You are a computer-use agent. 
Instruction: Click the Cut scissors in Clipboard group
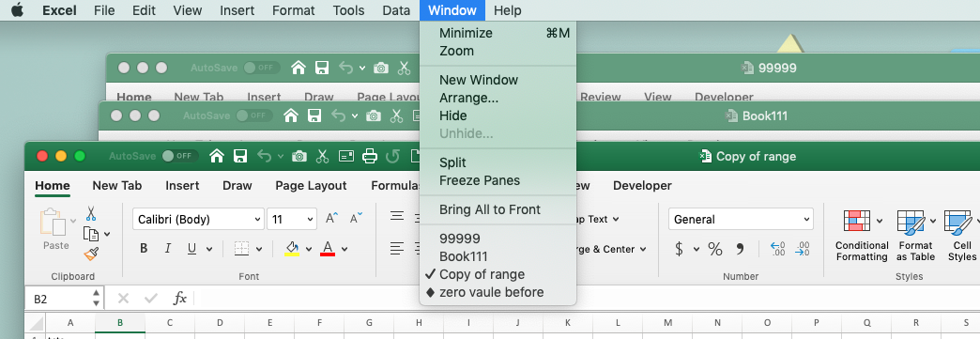[91, 214]
